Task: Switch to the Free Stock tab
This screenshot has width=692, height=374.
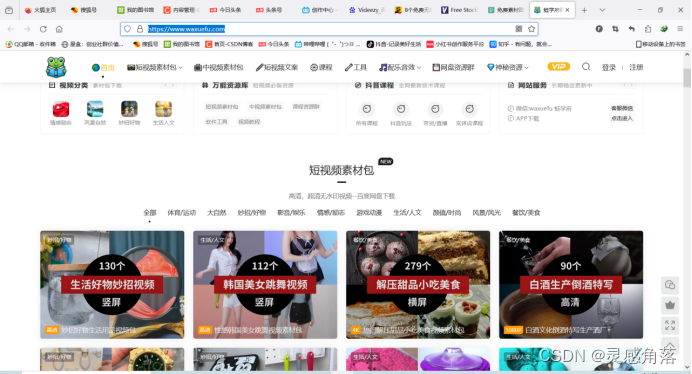Action: [x=459, y=10]
